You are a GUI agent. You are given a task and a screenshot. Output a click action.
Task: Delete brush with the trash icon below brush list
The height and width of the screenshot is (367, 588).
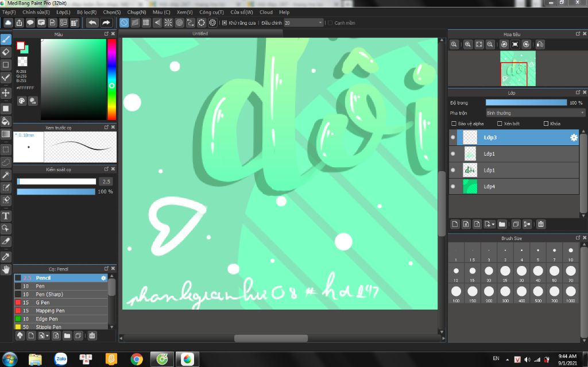(x=92, y=336)
